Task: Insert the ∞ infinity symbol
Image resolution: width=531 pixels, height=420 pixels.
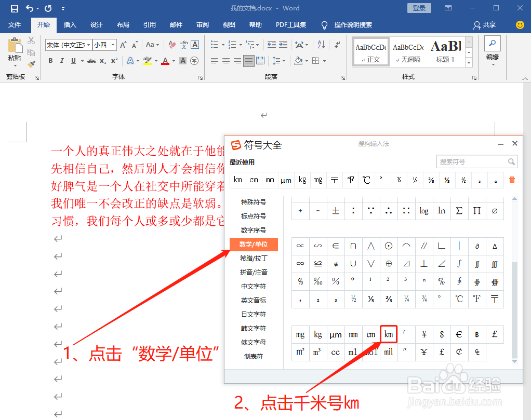Action: pyautogui.click(x=300, y=264)
